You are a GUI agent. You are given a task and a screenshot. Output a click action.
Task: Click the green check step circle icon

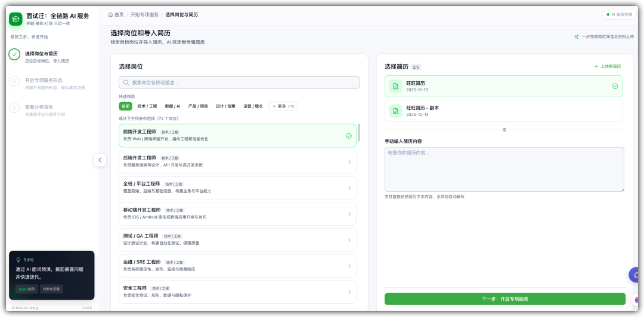click(14, 54)
